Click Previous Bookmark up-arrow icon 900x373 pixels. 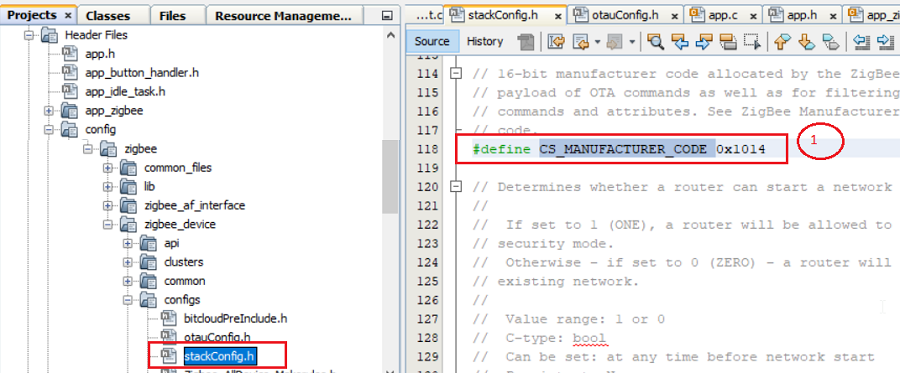781,41
